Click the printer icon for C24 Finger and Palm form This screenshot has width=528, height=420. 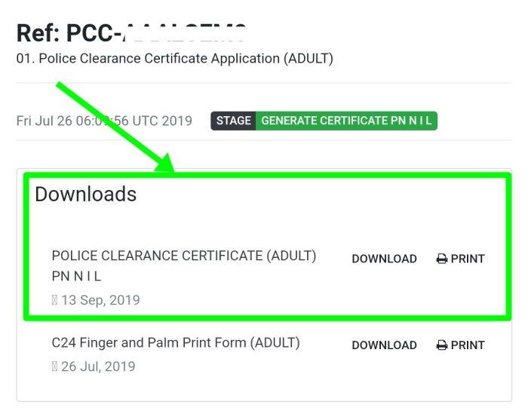(x=442, y=345)
